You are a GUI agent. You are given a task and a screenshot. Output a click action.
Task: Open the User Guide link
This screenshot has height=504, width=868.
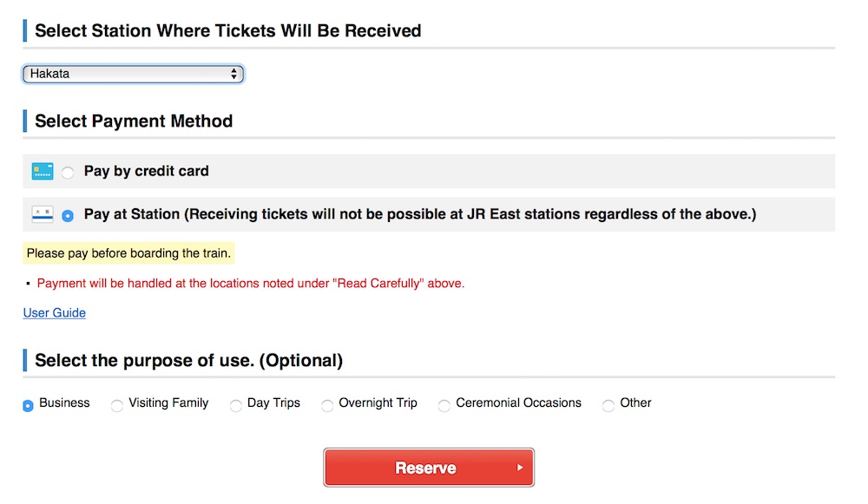(54, 313)
